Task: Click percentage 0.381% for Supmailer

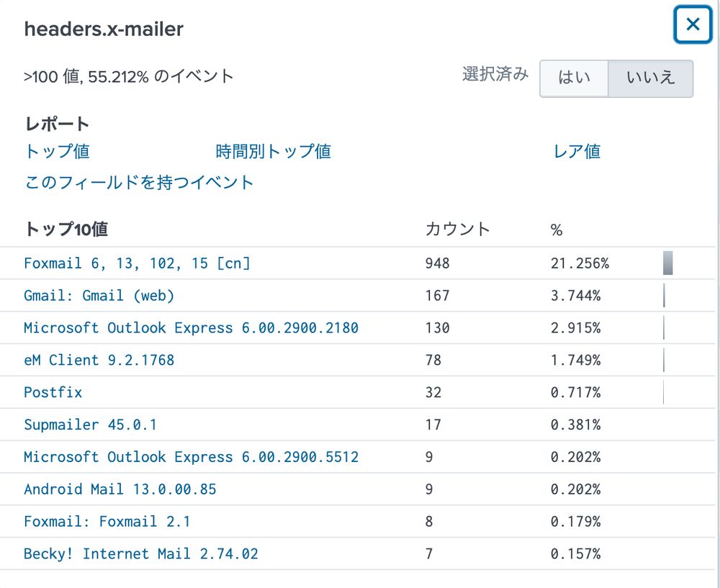Action: pos(575,425)
